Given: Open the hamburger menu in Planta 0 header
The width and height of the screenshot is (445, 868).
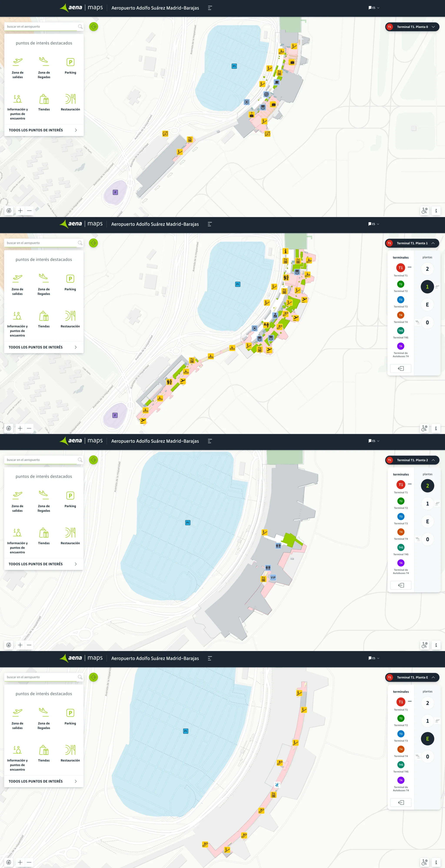Looking at the screenshot, I should coord(210,8).
